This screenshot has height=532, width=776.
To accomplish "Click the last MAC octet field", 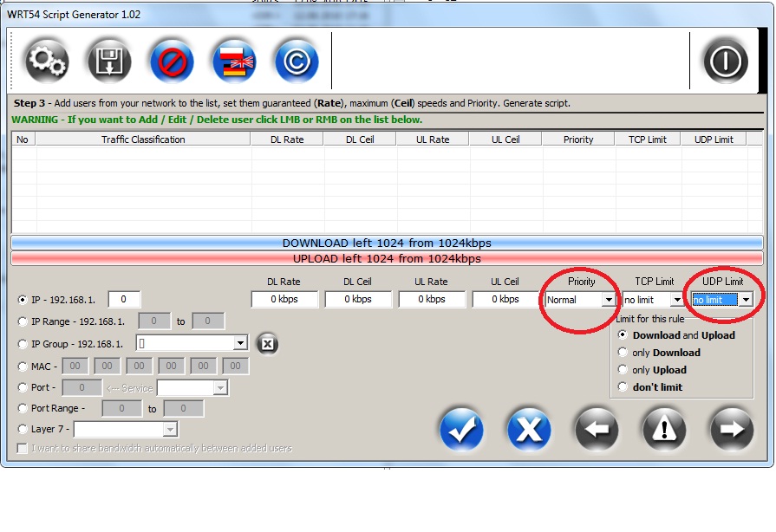I will coord(236,366).
